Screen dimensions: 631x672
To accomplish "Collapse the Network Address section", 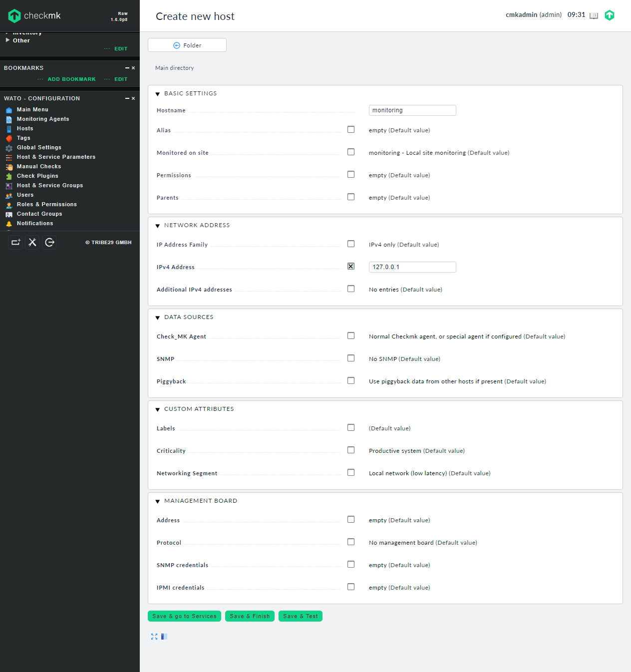I will [x=158, y=226].
